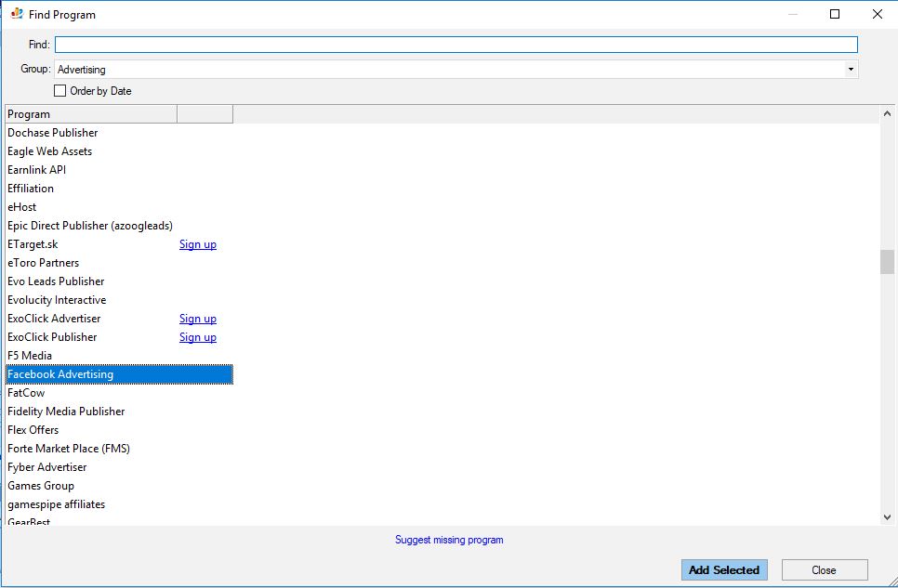The image size is (898, 588).
Task: Click the Add Selected button
Action: 724,570
